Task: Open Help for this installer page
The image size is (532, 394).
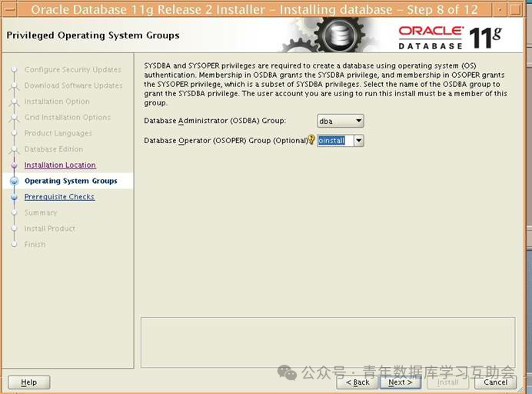Action: (29, 382)
